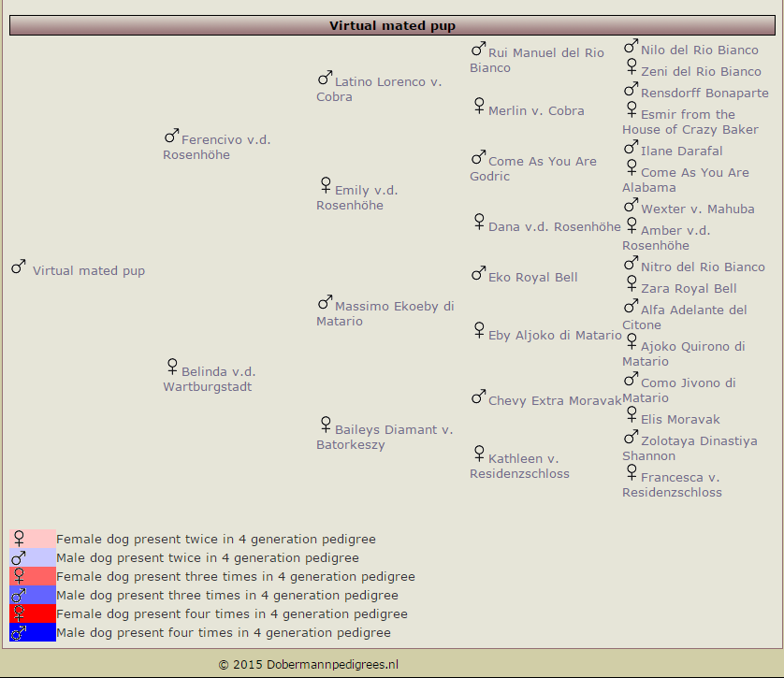Select Rensdorff Bonaparte

pos(705,93)
